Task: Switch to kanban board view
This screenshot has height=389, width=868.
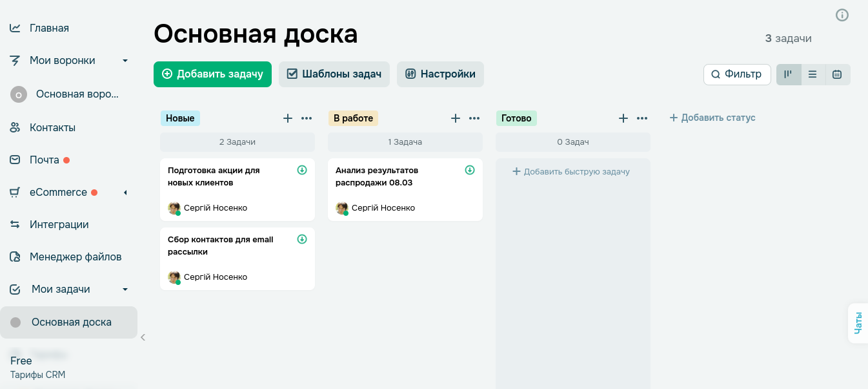Action: [789, 74]
